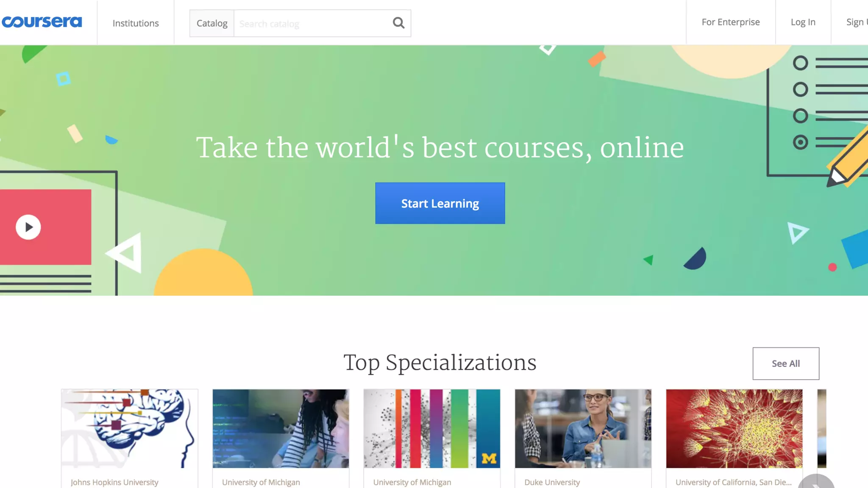Open the University of Michigan coding thumbnail
868x488 pixels.
(x=281, y=429)
